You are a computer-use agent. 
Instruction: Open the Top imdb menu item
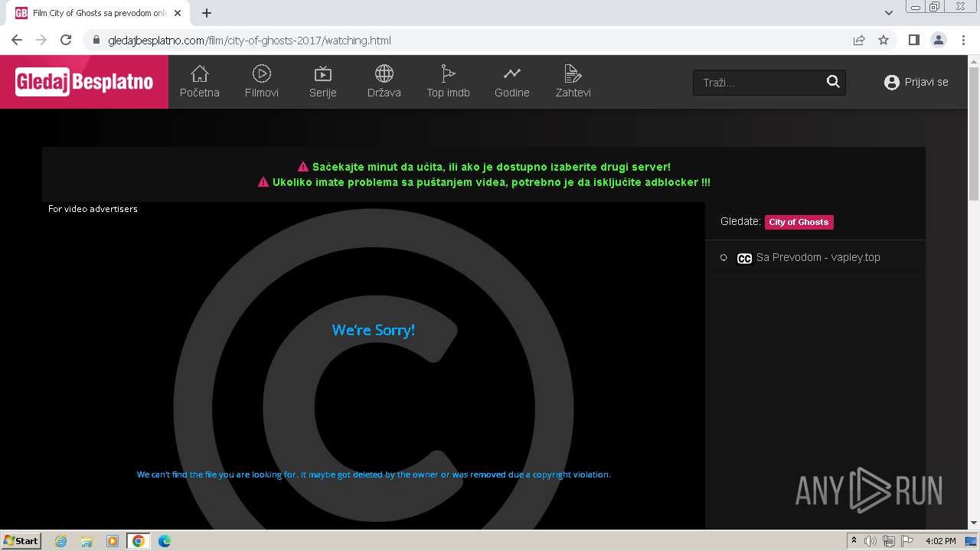[x=449, y=82]
